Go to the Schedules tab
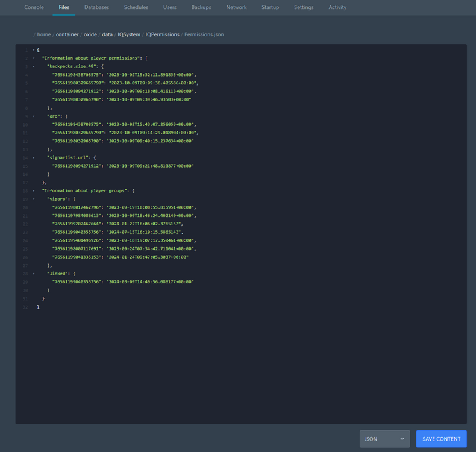Image resolution: width=476 pixels, height=452 pixels. [136, 7]
